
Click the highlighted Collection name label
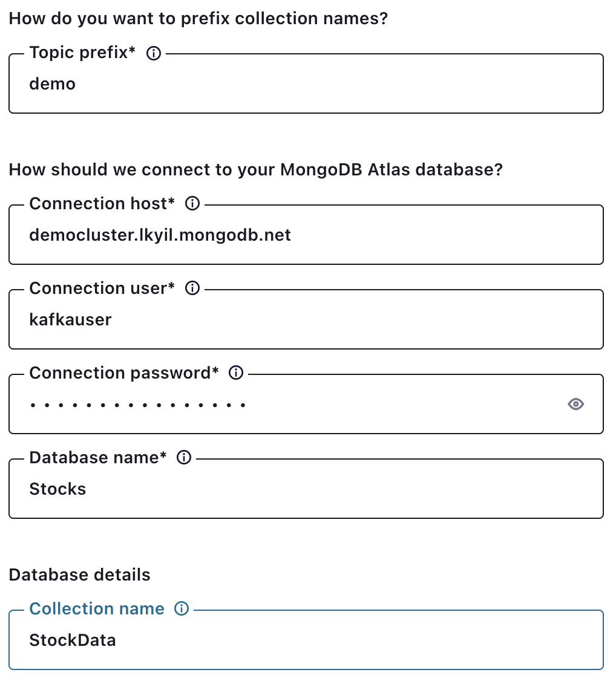(x=97, y=609)
